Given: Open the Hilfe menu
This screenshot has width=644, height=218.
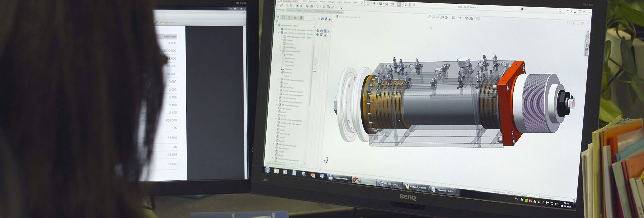Looking at the screenshot, I should point(355,3).
